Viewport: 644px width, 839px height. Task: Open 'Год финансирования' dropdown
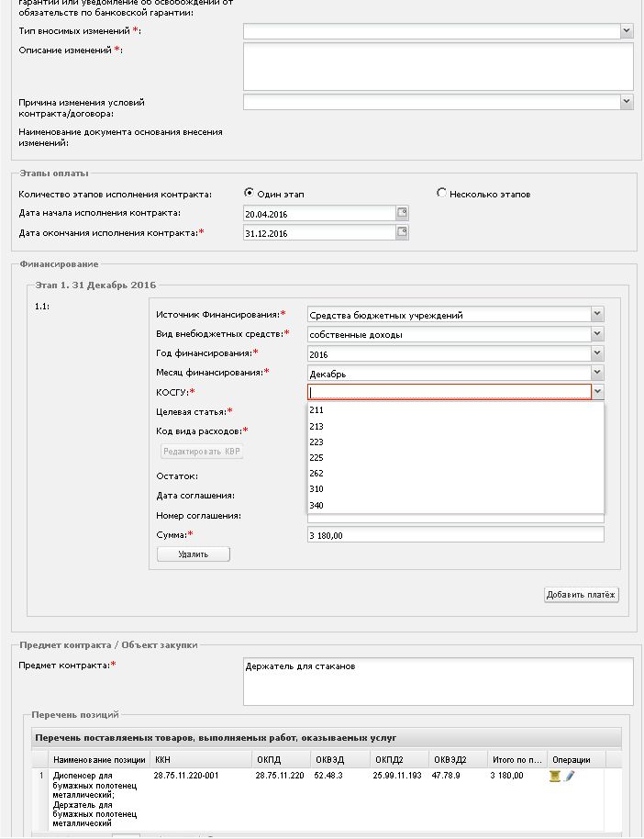597,353
